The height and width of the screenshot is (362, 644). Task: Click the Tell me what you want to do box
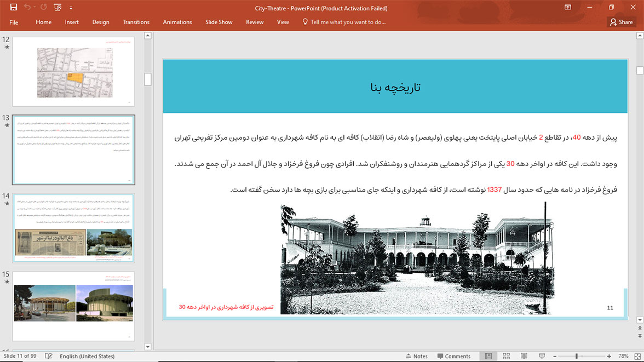(348, 22)
